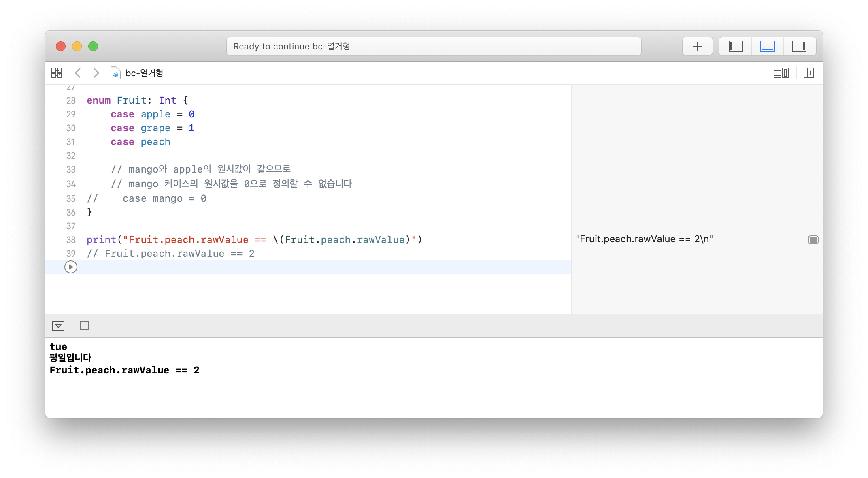
Task: Click the print statement on line 38
Action: (x=101, y=240)
